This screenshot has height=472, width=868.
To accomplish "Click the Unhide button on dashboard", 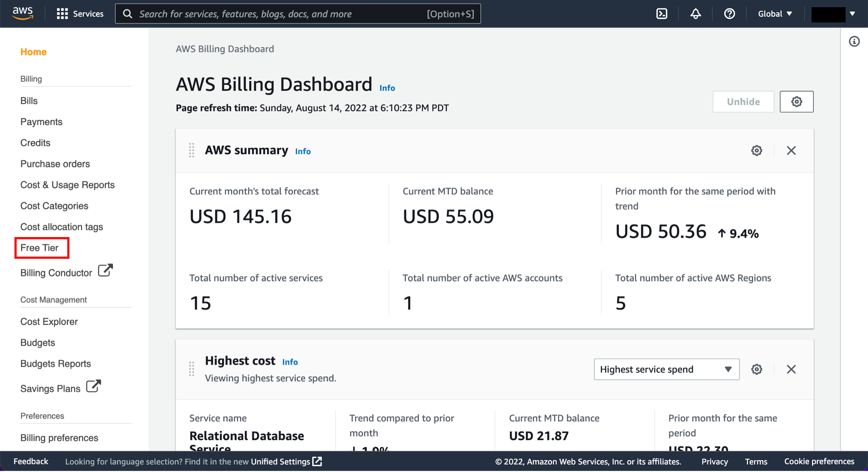I will (743, 102).
